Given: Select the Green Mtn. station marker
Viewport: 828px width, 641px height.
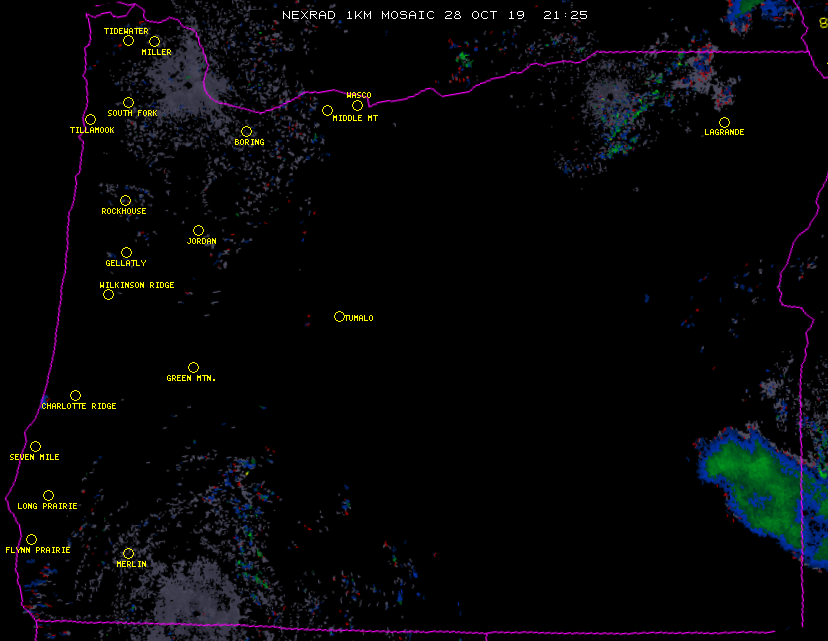Looking at the screenshot, I should click(x=193, y=368).
